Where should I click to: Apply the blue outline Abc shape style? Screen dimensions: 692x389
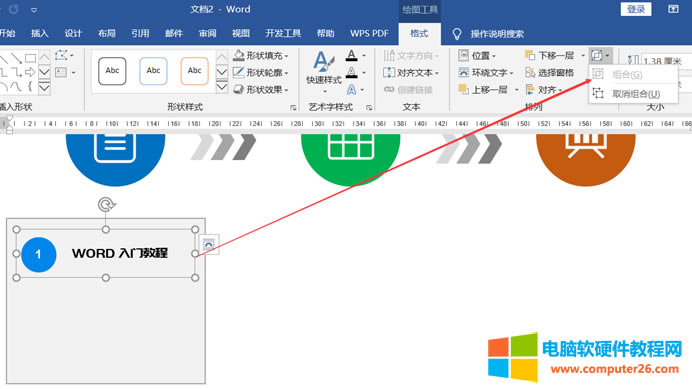[x=153, y=71]
